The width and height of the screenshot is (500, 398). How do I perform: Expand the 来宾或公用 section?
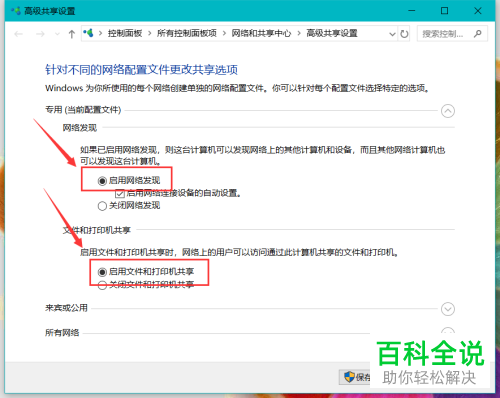pos(448,309)
